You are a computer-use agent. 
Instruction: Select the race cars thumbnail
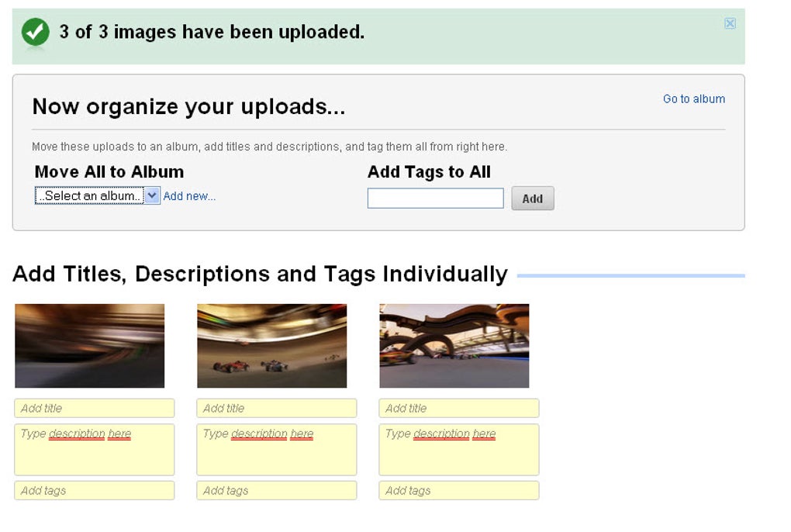coord(272,346)
